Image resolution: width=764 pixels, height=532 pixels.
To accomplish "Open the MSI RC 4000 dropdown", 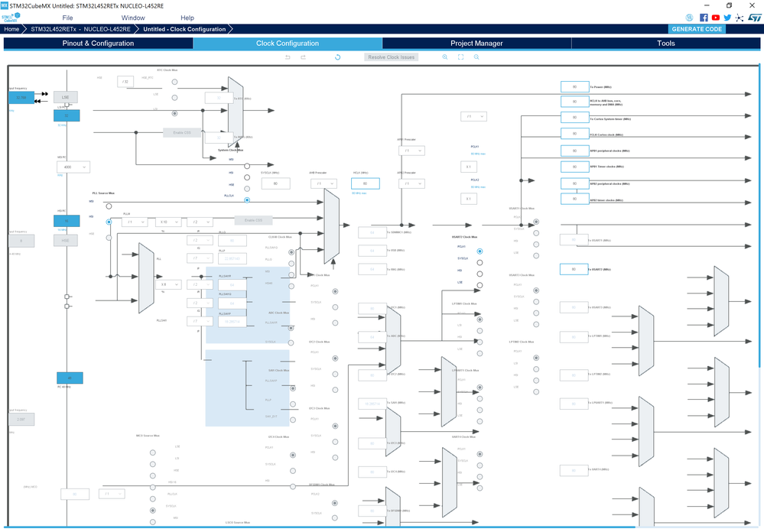I will click(73, 167).
